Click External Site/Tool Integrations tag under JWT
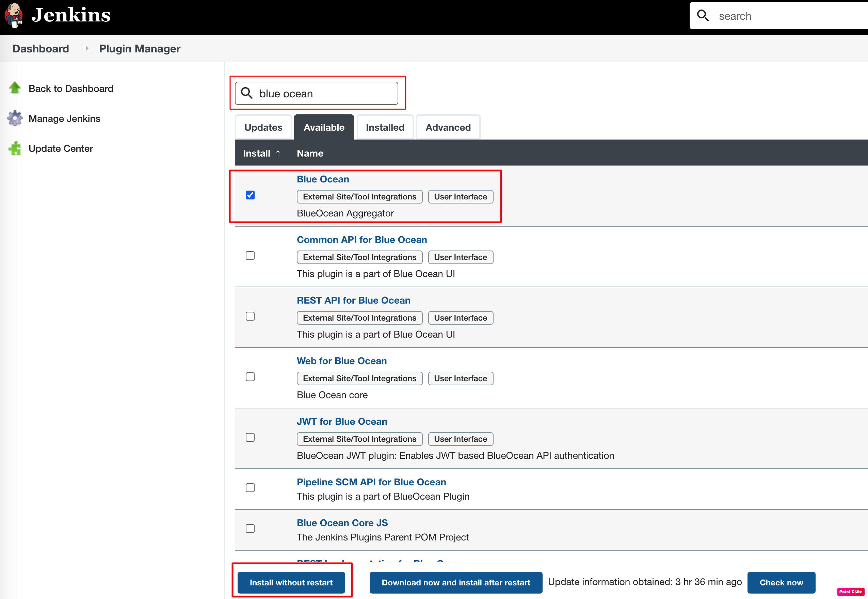The width and height of the screenshot is (868, 599). click(359, 439)
